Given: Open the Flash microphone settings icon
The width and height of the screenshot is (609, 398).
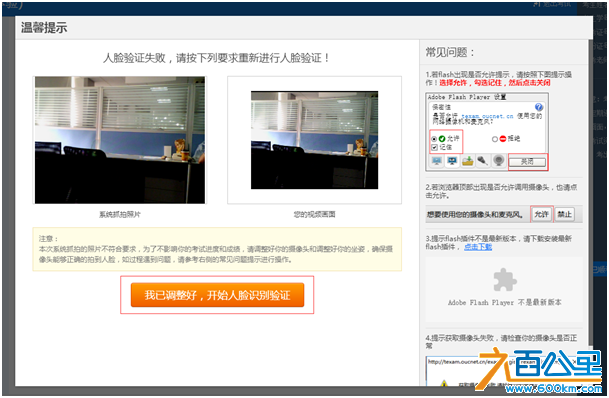Looking at the screenshot, I should click(x=482, y=160).
